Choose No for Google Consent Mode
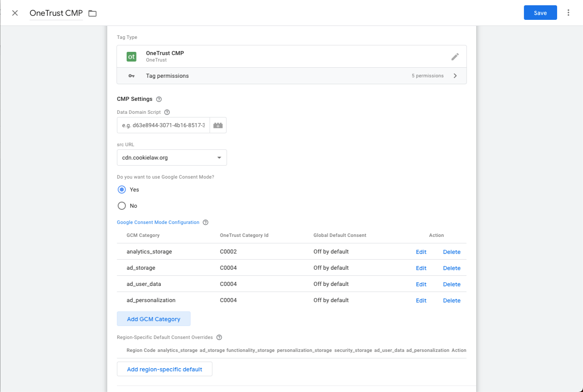 (x=122, y=206)
